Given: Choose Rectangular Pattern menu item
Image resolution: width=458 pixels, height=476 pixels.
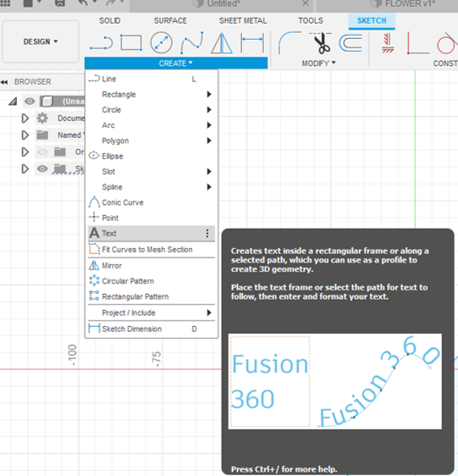Looking at the screenshot, I should click(x=152, y=297).
